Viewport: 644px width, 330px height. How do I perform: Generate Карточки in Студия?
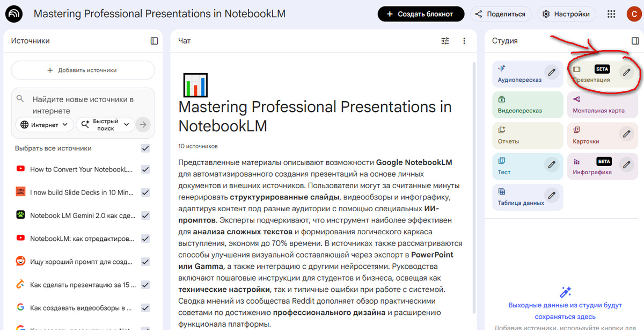click(x=603, y=136)
